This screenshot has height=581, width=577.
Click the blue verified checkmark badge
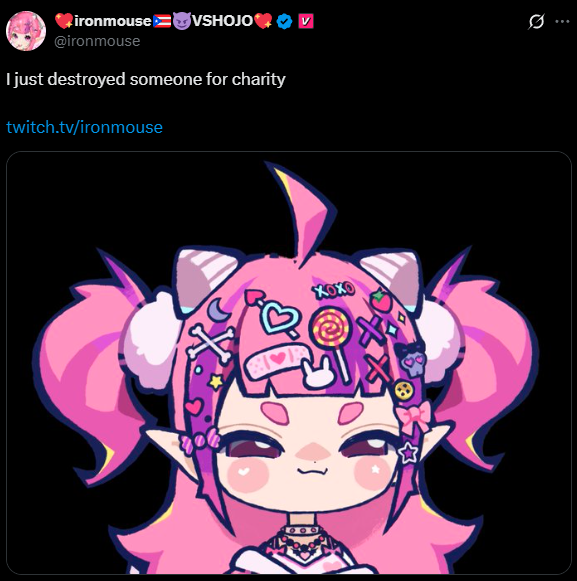285,21
